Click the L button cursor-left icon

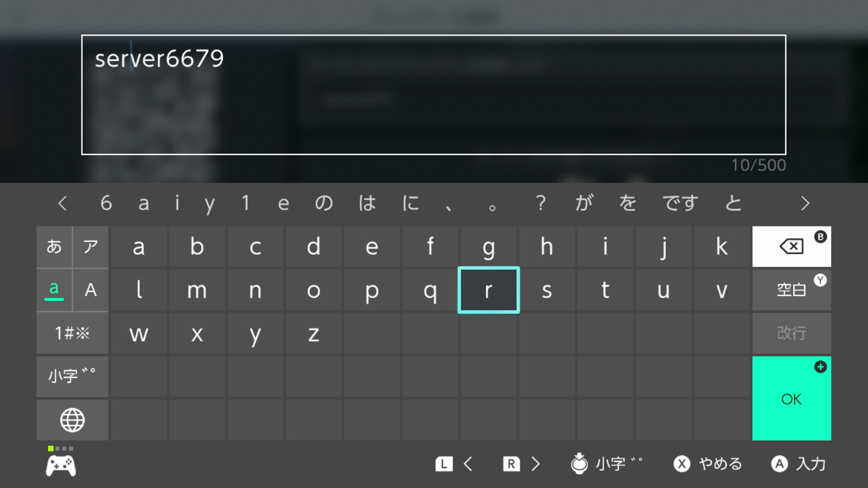point(444,464)
